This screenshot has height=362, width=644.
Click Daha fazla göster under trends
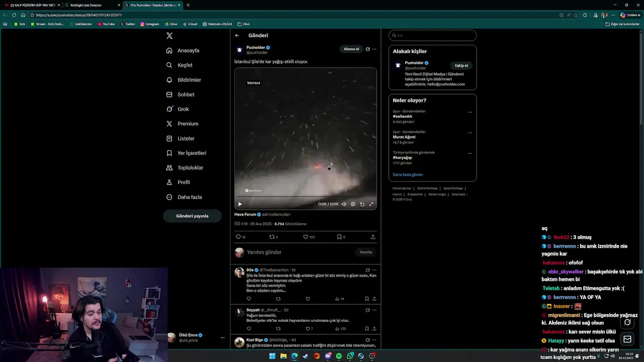click(x=408, y=175)
